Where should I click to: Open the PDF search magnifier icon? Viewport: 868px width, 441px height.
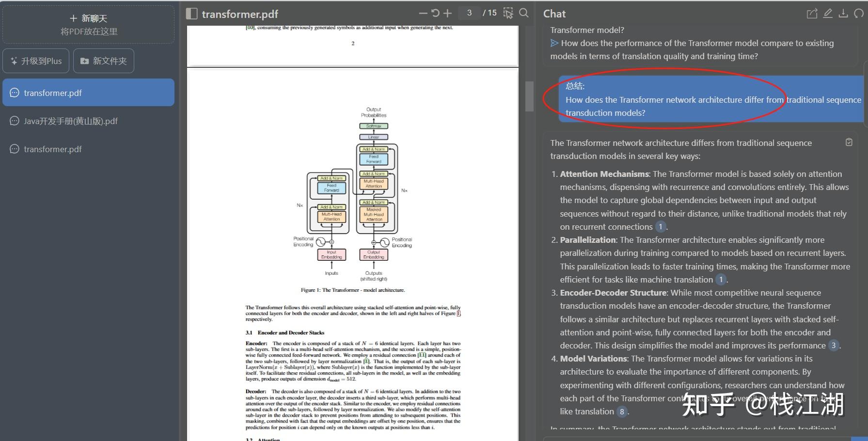[x=523, y=13]
